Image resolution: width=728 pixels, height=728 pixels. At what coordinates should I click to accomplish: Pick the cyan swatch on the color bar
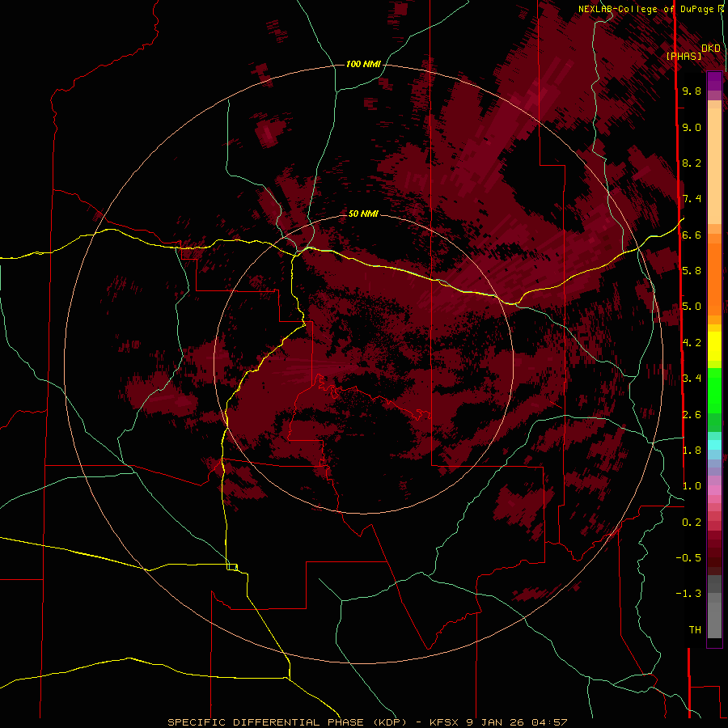pyautogui.click(x=714, y=445)
